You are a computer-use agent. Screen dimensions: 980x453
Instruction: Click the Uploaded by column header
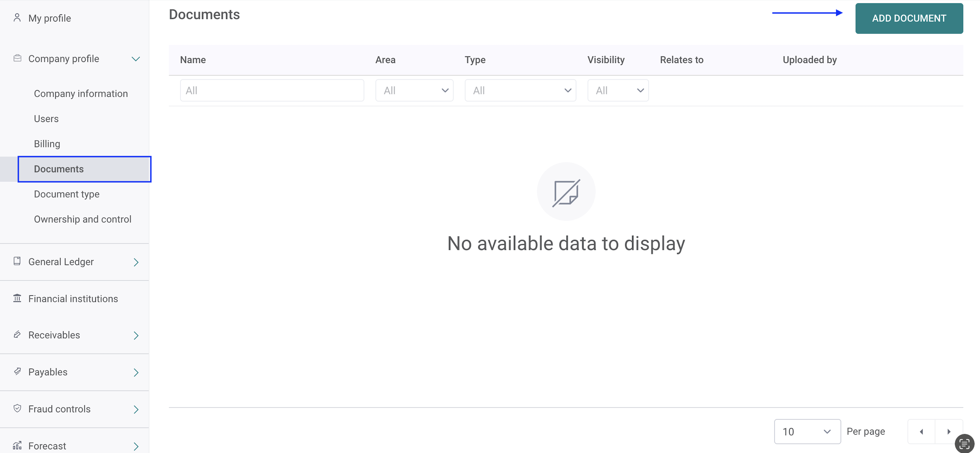pos(810,60)
